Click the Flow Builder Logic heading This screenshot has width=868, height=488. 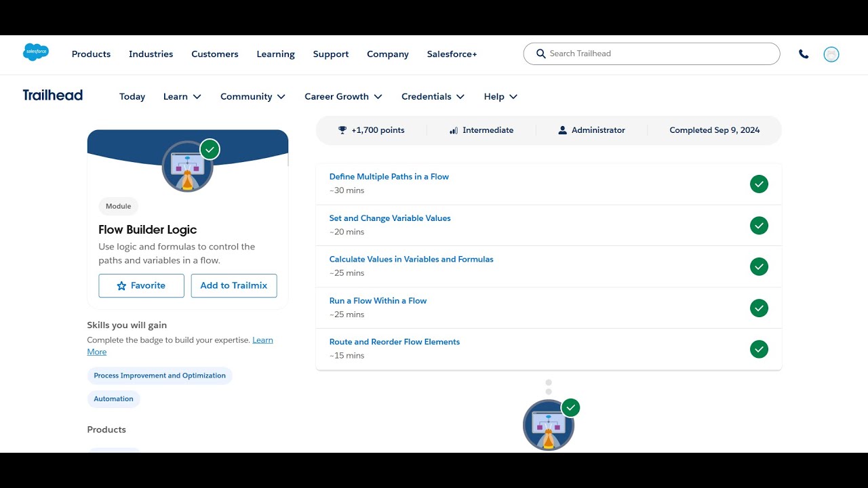[x=148, y=230]
